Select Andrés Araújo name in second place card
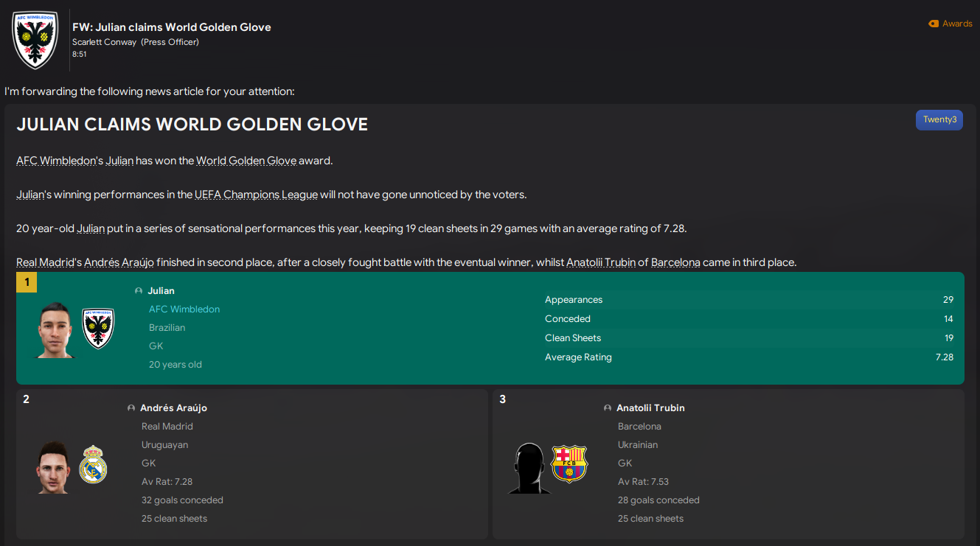980x546 pixels. (173, 408)
